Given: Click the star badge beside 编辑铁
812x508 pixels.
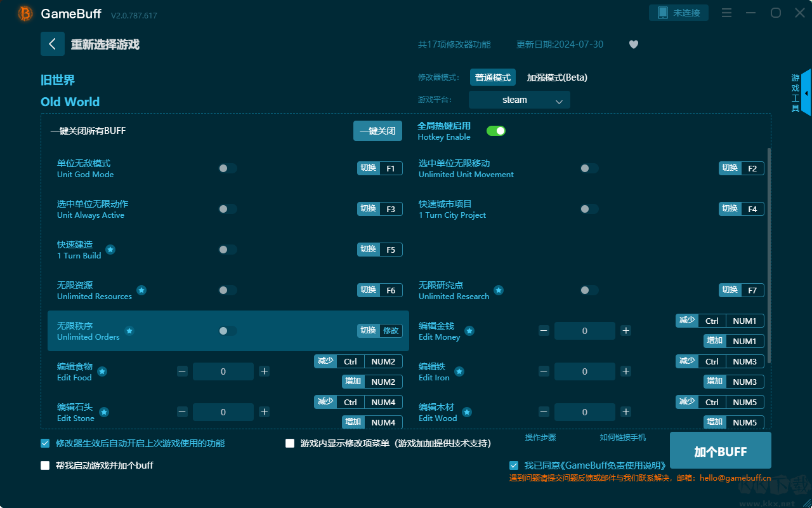Looking at the screenshot, I should 459,371.
